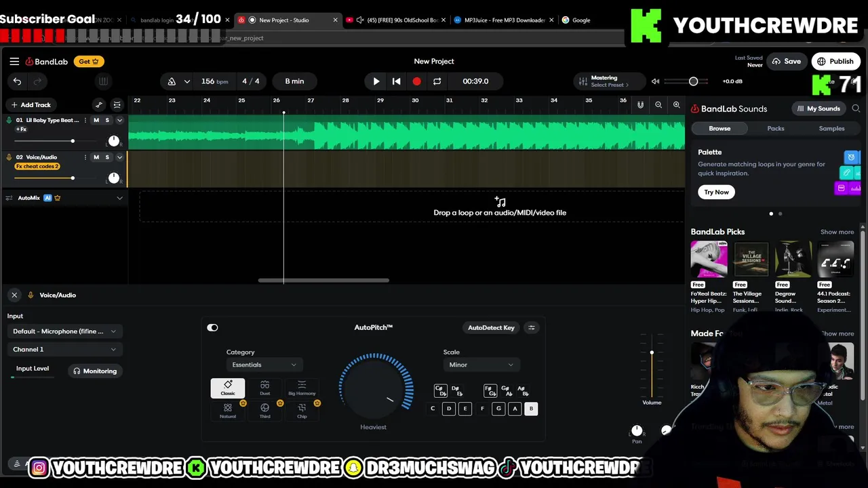Zoom in the timeline
The width and height of the screenshot is (868, 488).
tap(676, 105)
